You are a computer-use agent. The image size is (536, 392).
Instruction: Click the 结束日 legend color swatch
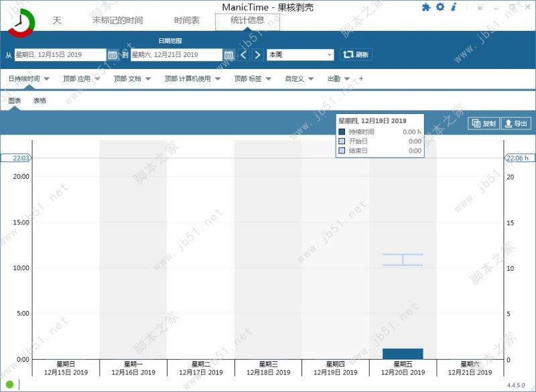(x=342, y=150)
